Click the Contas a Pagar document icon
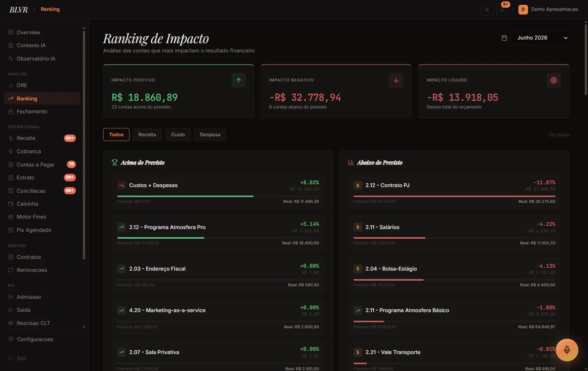Viewport: 588px width, 371px height. (x=11, y=165)
